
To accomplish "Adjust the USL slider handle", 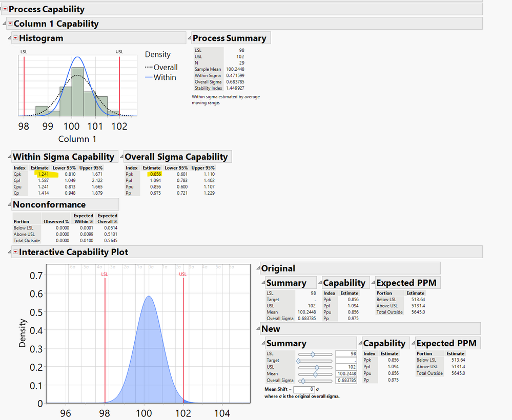I will pyautogui.click(x=316, y=367).
